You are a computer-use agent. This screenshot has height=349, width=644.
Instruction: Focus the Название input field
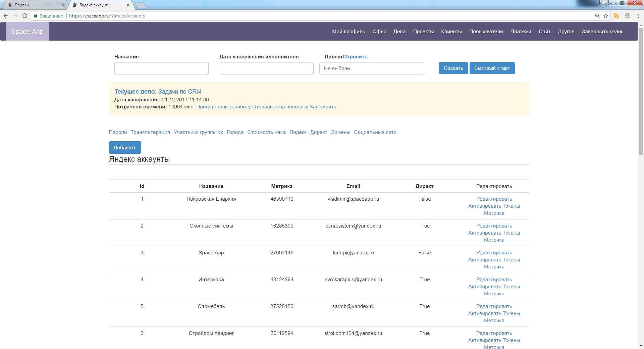pyautogui.click(x=161, y=68)
